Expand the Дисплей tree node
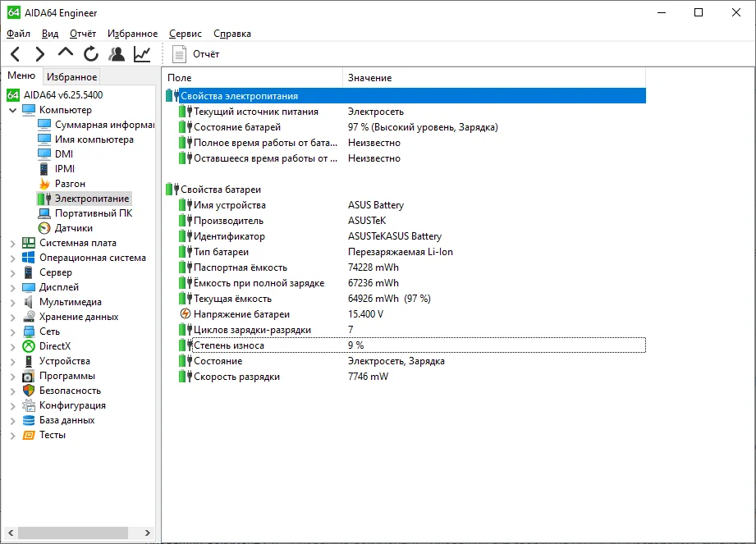 [13, 288]
